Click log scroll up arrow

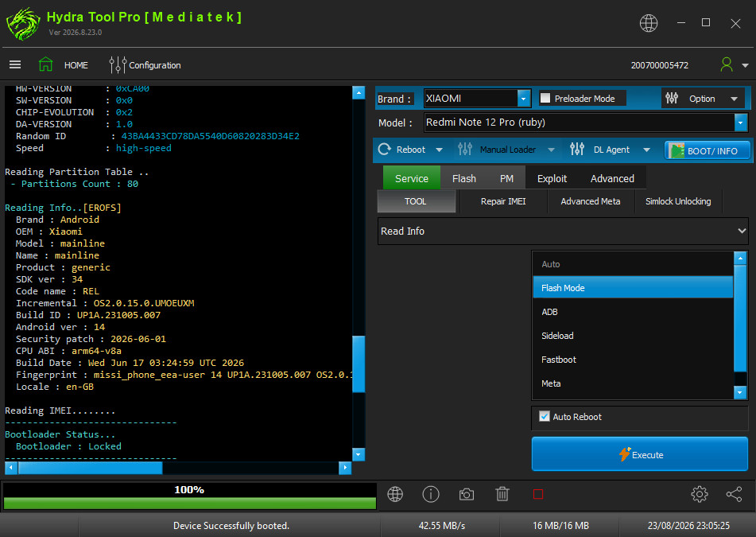pos(359,92)
